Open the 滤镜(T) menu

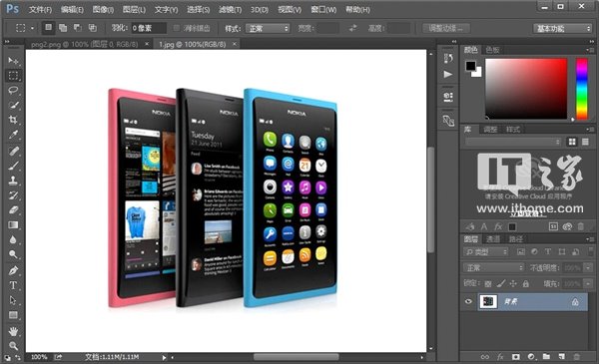click(230, 10)
